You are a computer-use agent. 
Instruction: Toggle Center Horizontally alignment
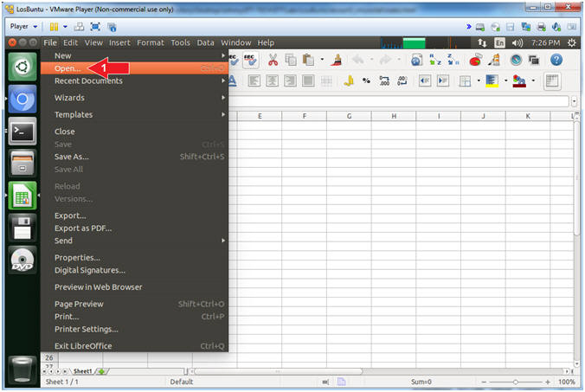(x=272, y=80)
